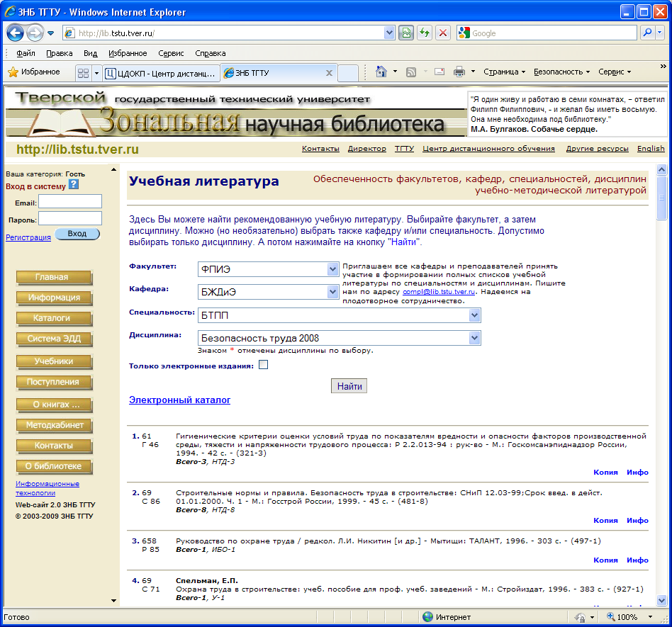
Task: Open search provider options arrow
Action: (x=660, y=33)
